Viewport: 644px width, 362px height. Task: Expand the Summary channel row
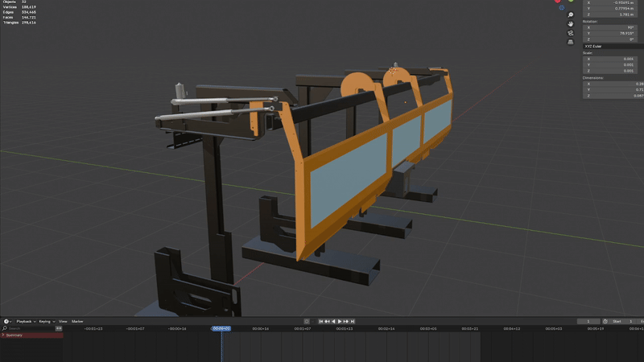(x=3, y=335)
